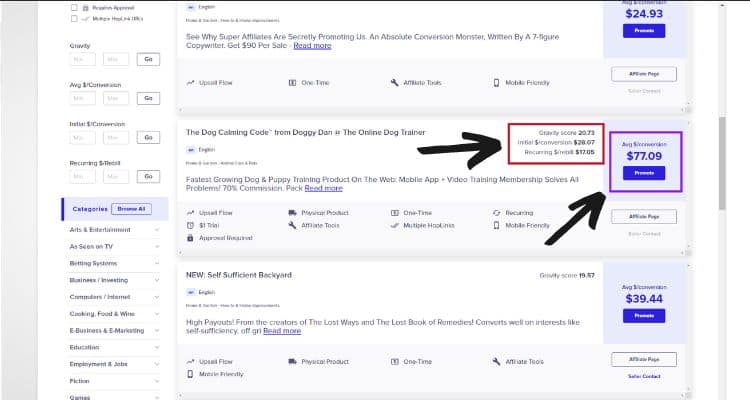Click Recurring icon in Dog Calming Code card
The width and height of the screenshot is (750, 400).
coord(496,213)
